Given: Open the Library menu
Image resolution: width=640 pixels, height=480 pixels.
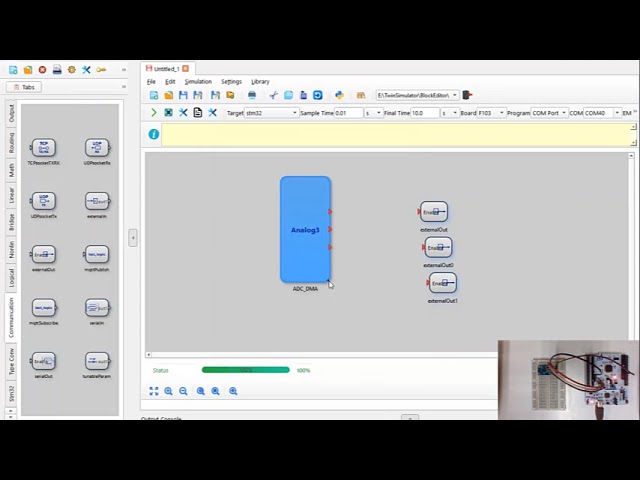Looking at the screenshot, I should click(x=260, y=82).
